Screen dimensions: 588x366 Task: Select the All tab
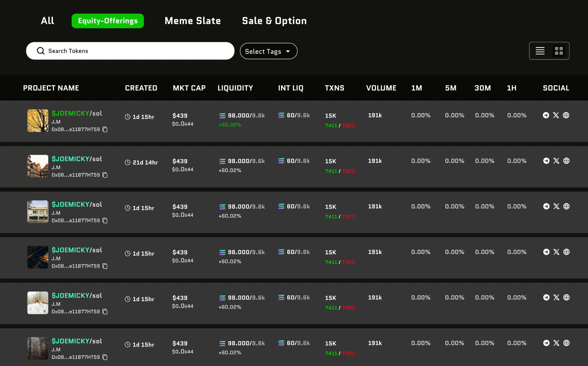click(48, 21)
